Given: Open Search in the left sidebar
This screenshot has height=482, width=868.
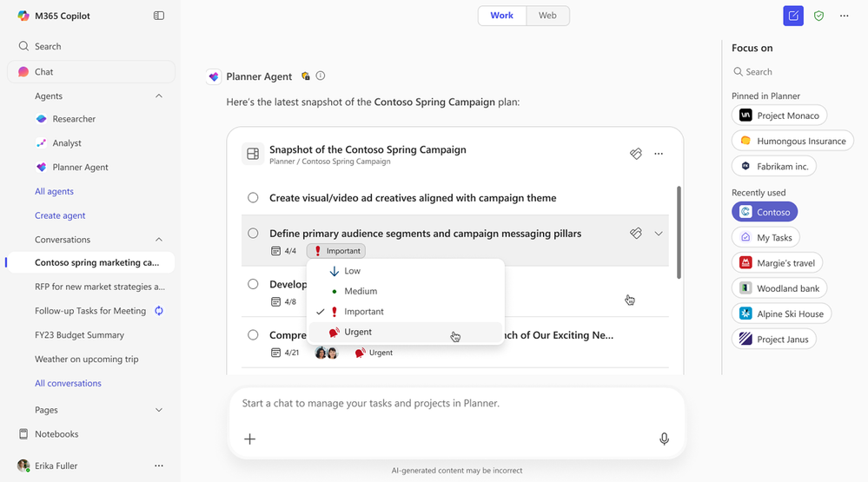Looking at the screenshot, I should [91, 47].
